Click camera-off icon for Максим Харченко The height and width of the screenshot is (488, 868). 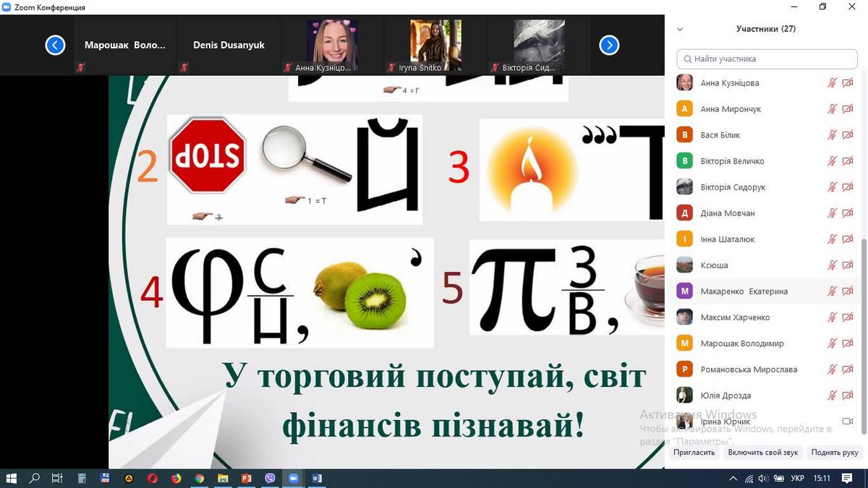(x=848, y=317)
